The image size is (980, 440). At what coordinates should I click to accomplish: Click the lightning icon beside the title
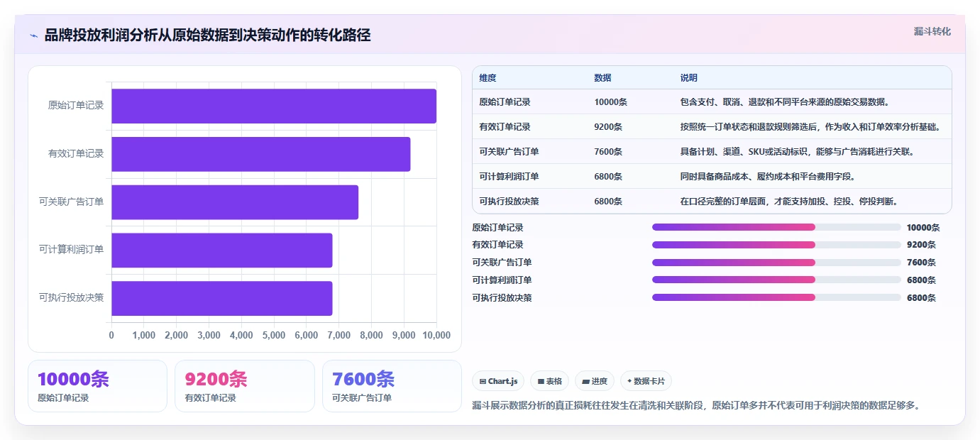point(34,35)
